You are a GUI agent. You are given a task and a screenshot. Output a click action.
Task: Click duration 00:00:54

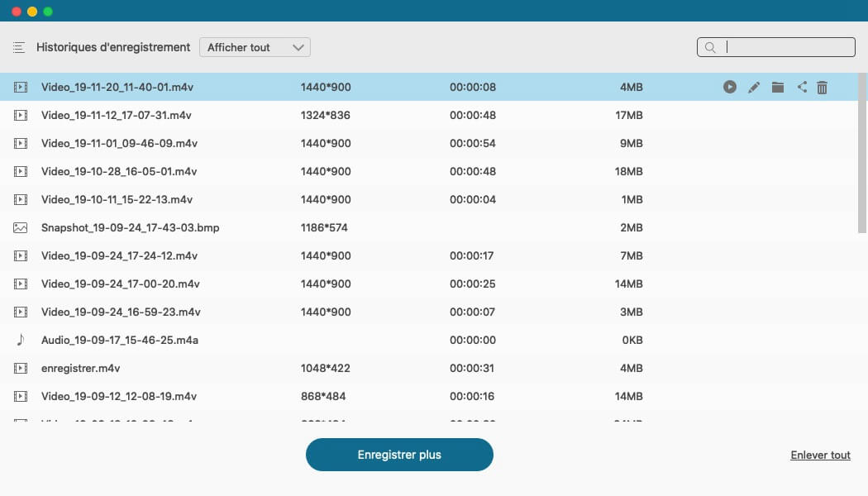pyautogui.click(x=473, y=143)
